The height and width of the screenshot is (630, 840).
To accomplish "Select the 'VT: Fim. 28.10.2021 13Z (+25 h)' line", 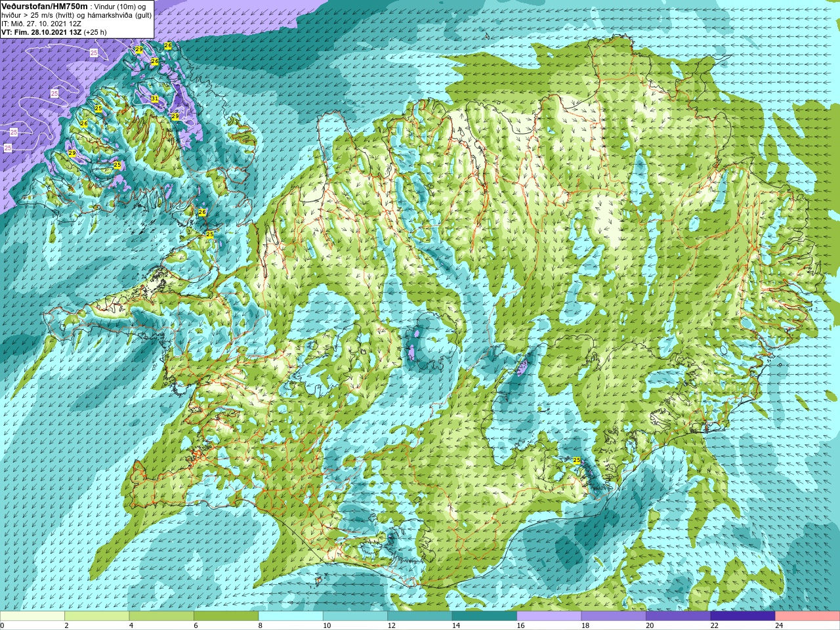I will [54, 32].
